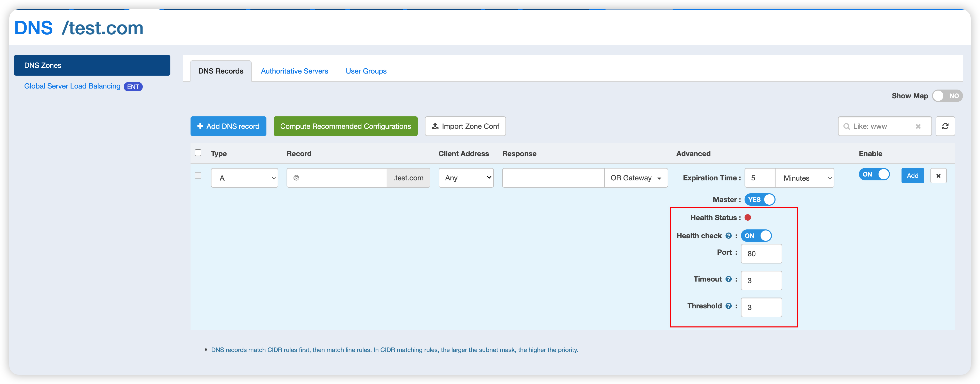This screenshot has width=980, height=384.
Task: Switch to the Authoritative Servers tab
Action: [x=294, y=71]
